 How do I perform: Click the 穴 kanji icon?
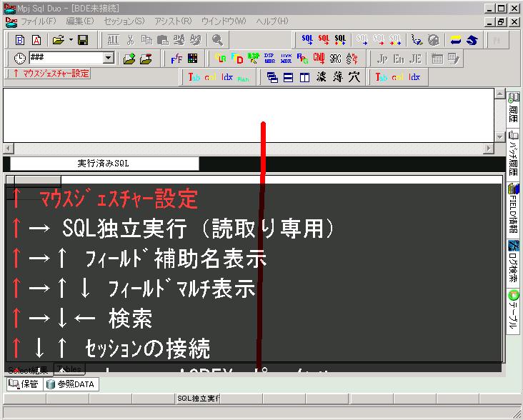tap(354, 77)
